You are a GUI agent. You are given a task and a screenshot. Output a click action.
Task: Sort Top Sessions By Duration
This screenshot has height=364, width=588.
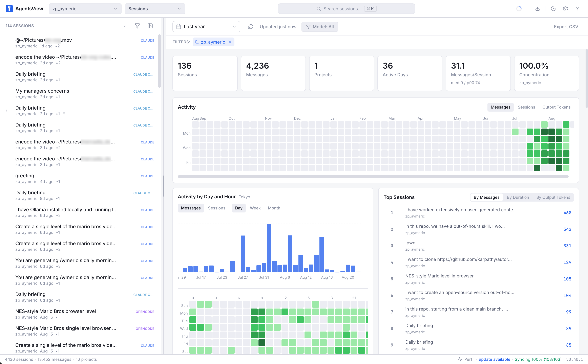[518, 197]
